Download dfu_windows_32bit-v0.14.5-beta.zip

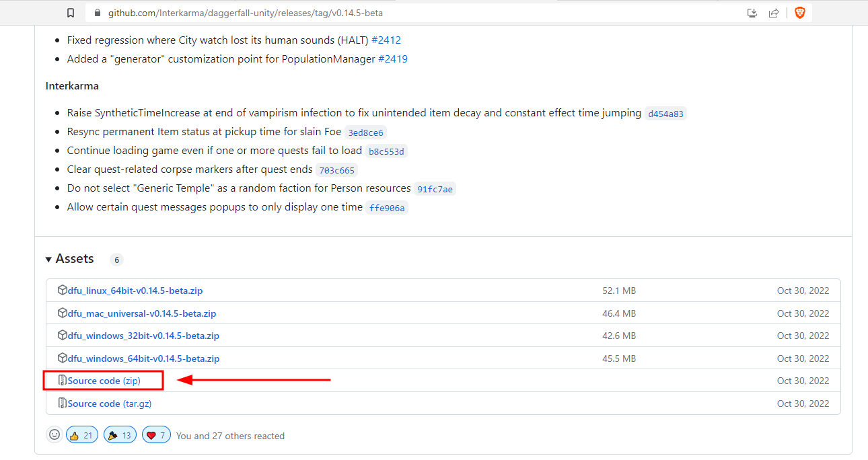coord(144,336)
